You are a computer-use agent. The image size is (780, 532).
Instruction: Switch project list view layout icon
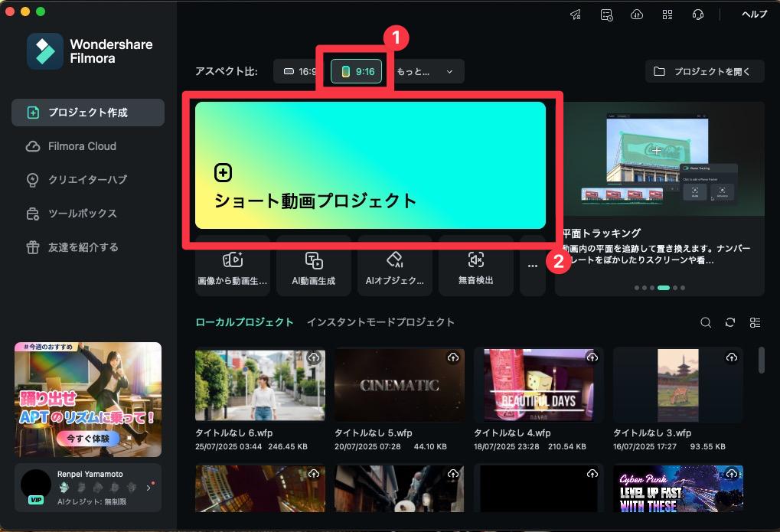tap(755, 322)
